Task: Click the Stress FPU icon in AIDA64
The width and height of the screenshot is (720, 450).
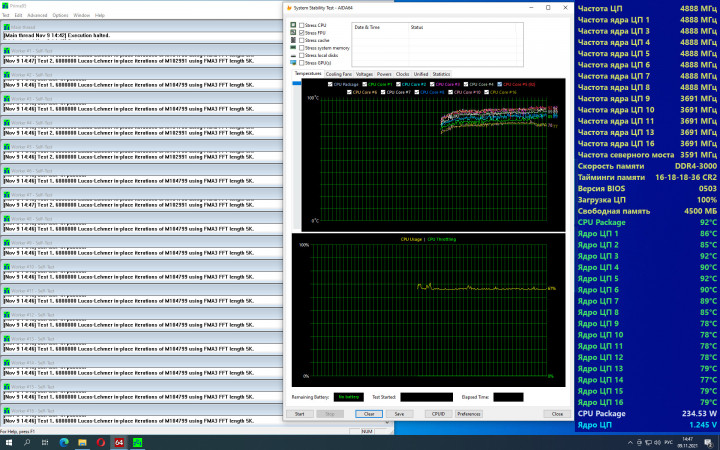Action: 293,33
